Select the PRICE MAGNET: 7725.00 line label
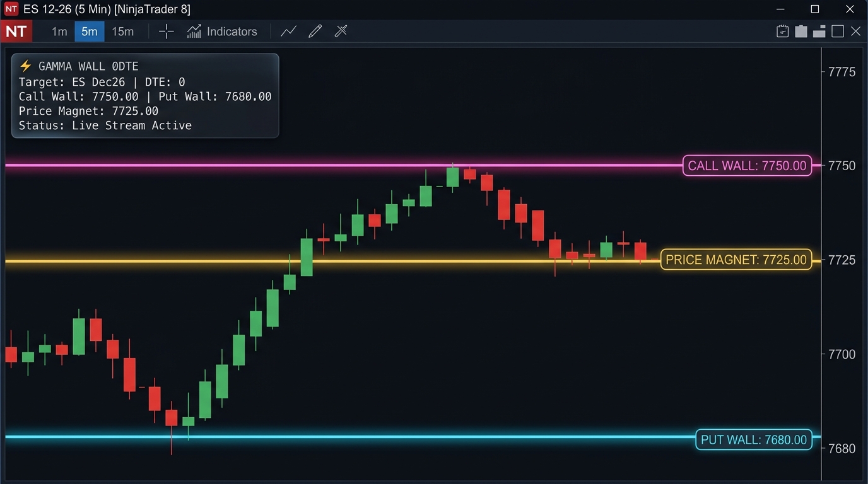Image resolution: width=868 pixels, height=484 pixels. pos(736,260)
